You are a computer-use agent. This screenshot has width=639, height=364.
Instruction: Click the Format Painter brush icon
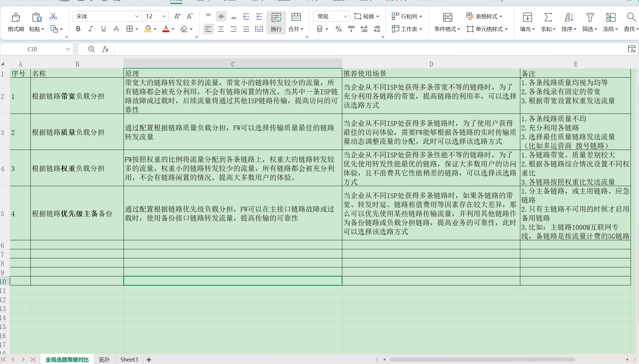[x=16, y=17]
